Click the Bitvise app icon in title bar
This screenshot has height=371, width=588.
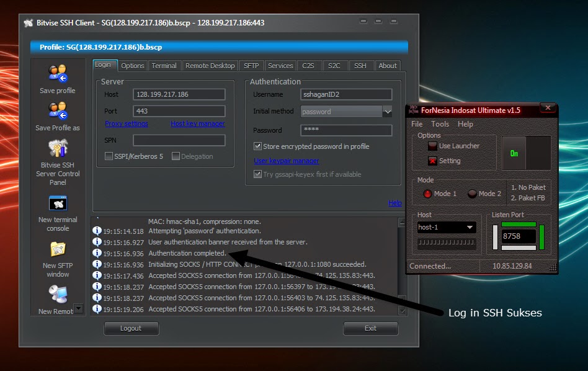pyautogui.click(x=28, y=23)
